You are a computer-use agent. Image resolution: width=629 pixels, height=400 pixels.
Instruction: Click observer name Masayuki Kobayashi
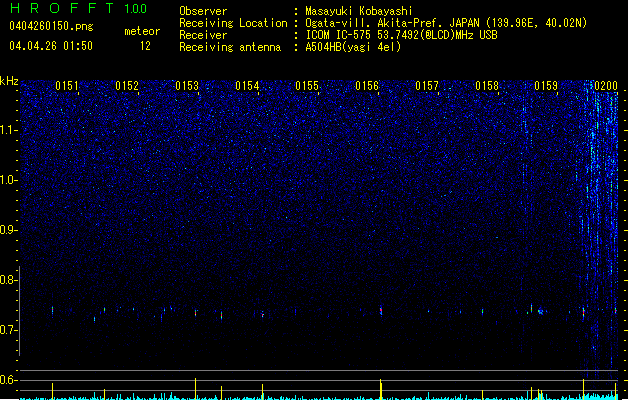(x=359, y=11)
